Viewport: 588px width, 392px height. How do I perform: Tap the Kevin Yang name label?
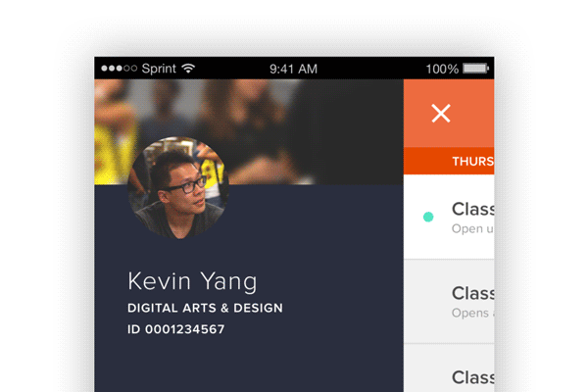click(192, 282)
